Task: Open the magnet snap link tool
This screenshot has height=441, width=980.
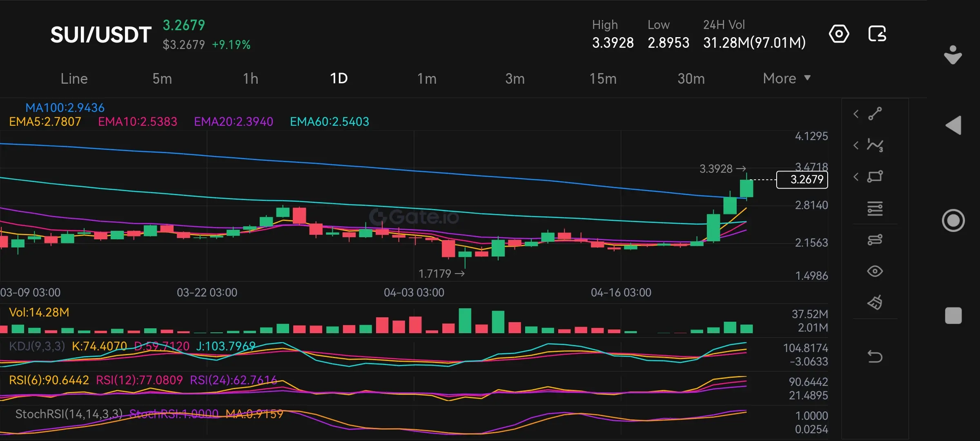Action: click(x=875, y=240)
